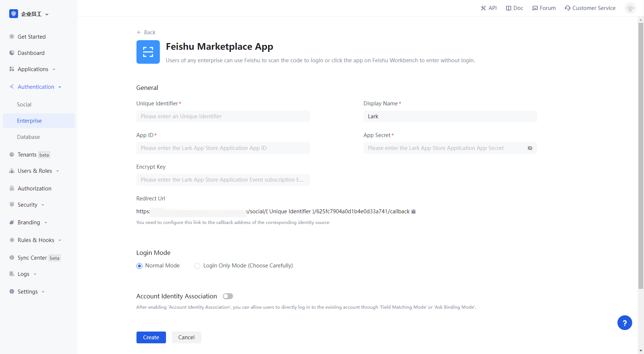Image resolution: width=644 pixels, height=354 pixels.
Task: Open the 企业员工 workspace dropdown
Action: (30, 14)
